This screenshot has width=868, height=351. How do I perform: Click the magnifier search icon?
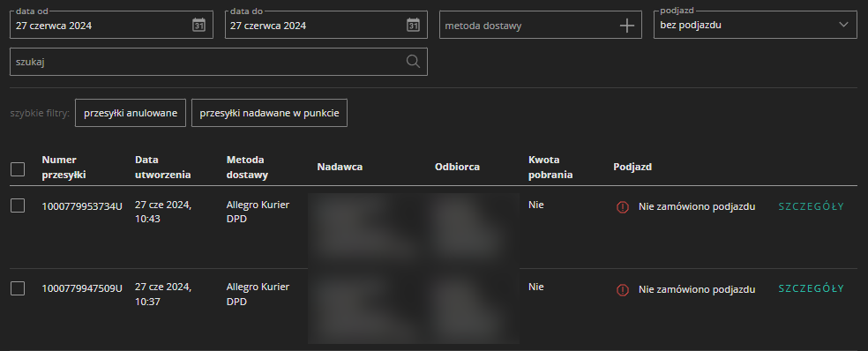tap(413, 61)
